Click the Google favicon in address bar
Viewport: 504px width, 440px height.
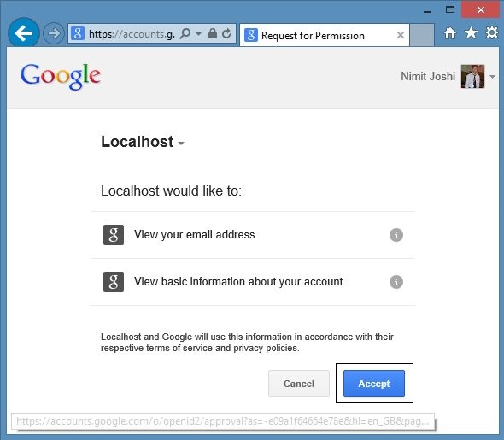pyautogui.click(x=78, y=33)
